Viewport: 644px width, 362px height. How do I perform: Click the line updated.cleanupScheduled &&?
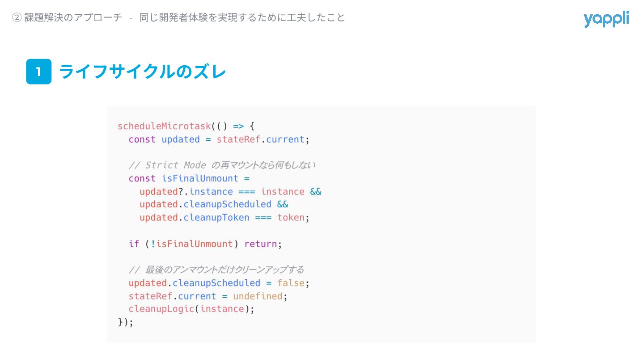214,204
